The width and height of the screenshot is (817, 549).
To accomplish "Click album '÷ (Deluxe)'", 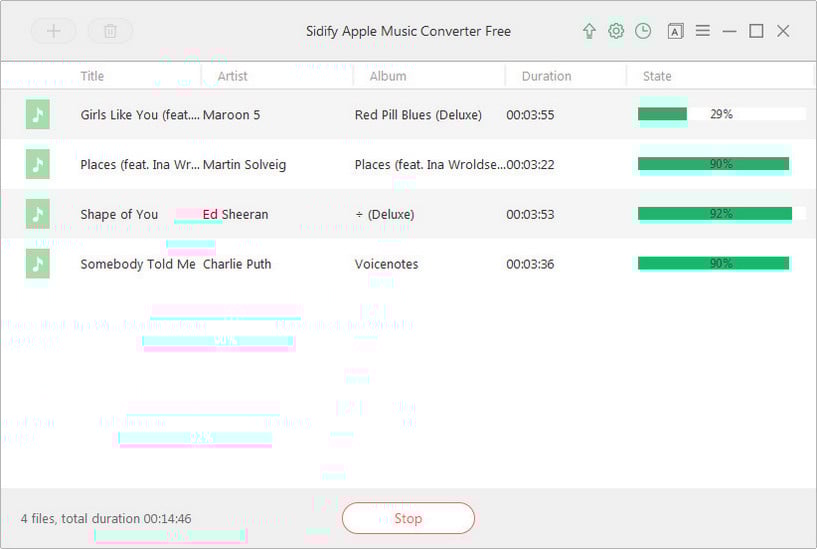I will pos(385,215).
